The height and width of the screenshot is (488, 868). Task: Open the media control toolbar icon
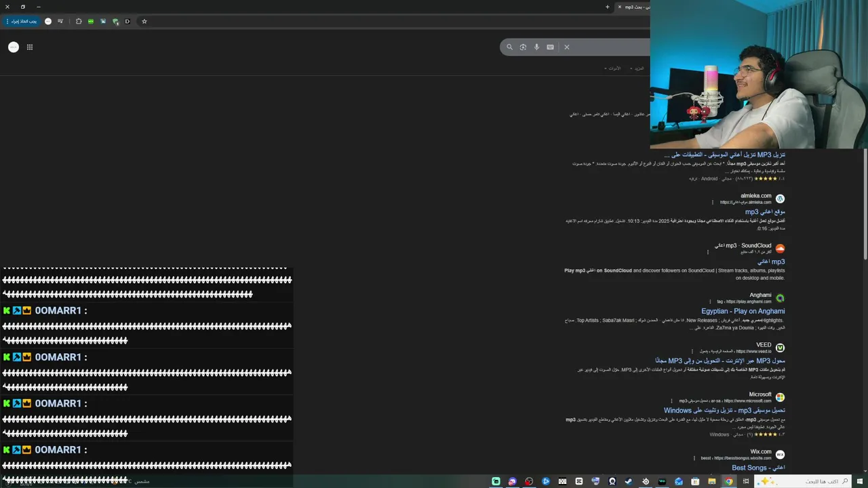tap(60, 21)
